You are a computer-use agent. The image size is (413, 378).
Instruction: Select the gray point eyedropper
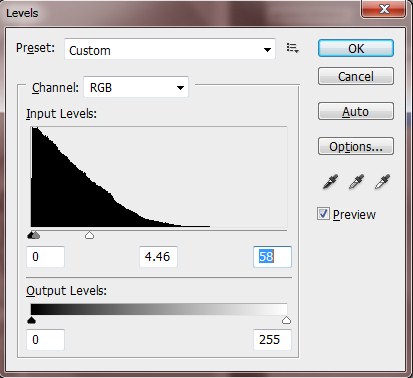[356, 182]
